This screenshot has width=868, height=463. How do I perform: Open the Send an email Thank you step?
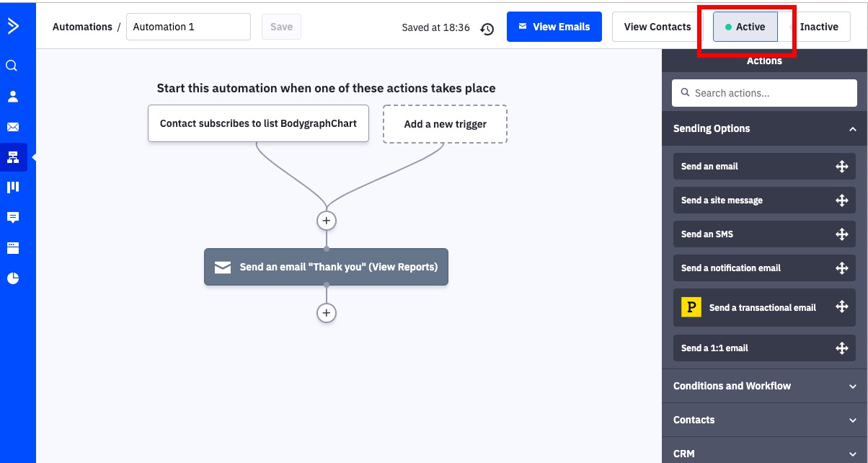pos(326,267)
